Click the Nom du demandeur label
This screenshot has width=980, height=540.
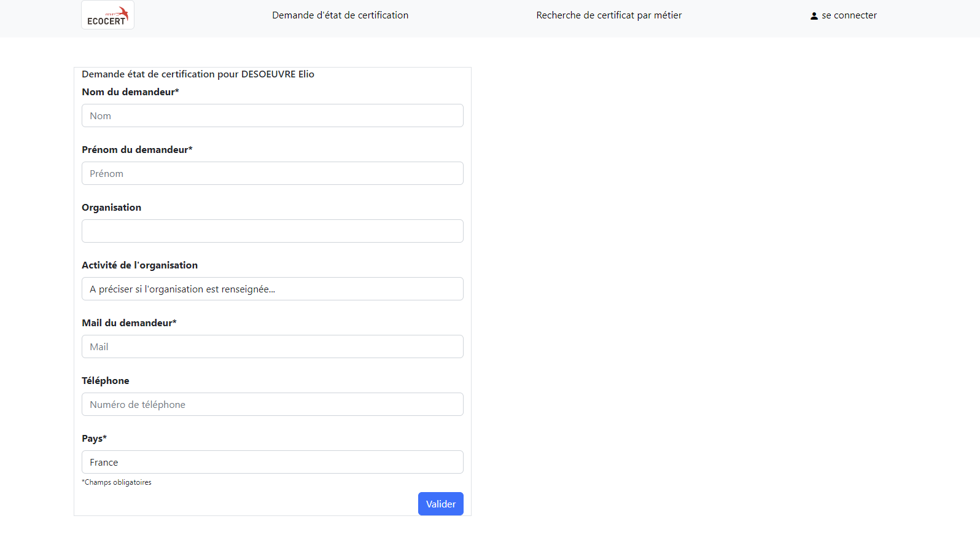[x=130, y=92]
